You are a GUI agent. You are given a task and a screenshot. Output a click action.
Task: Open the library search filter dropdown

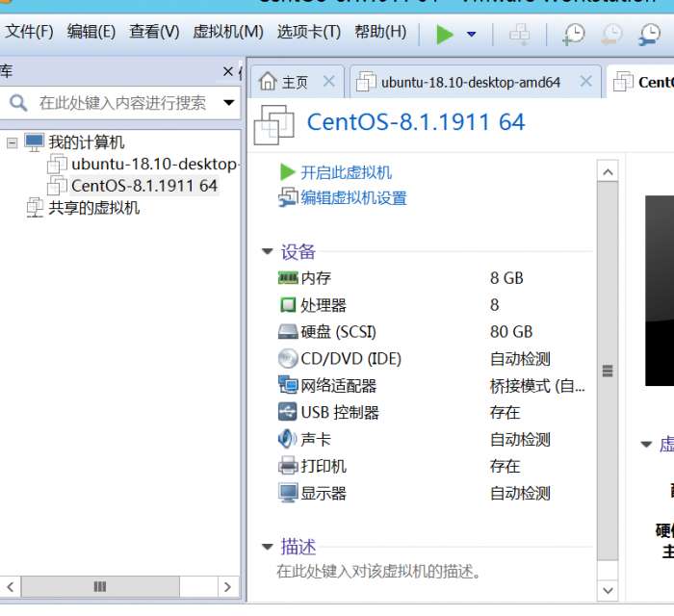tap(229, 103)
